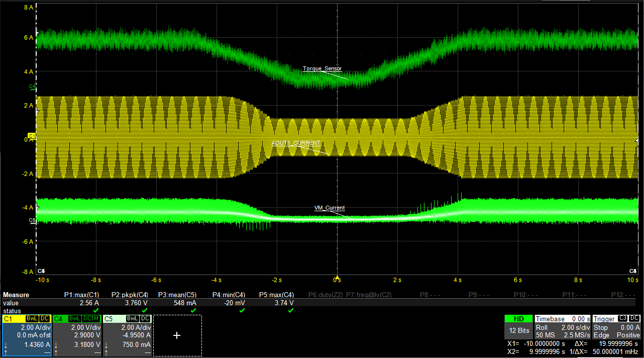644x358 pixels.
Task: Click the P4:min(C4) status checkmark
Action: pyautogui.click(x=242, y=311)
